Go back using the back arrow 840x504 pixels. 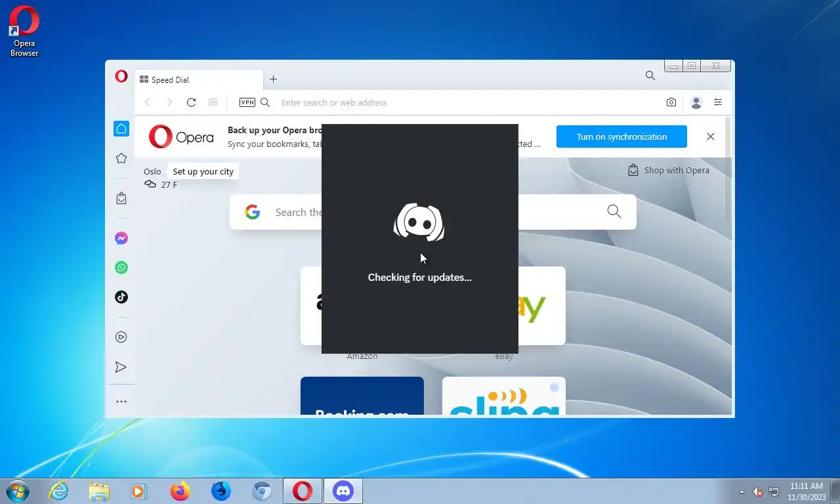(148, 102)
